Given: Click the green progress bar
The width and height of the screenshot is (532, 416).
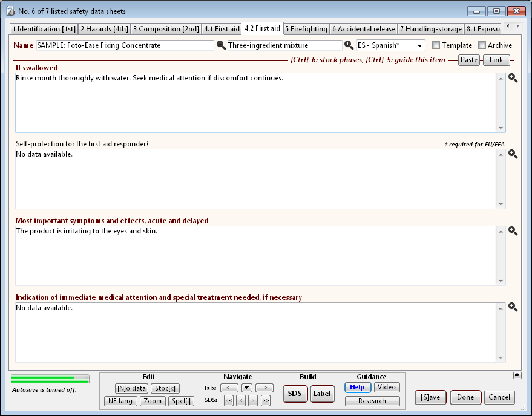Looking at the screenshot, I should point(50,379).
